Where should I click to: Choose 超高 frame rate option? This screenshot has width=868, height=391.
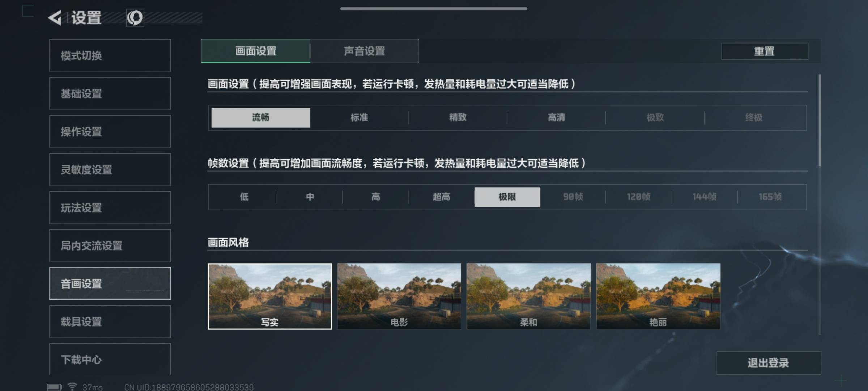tap(442, 197)
